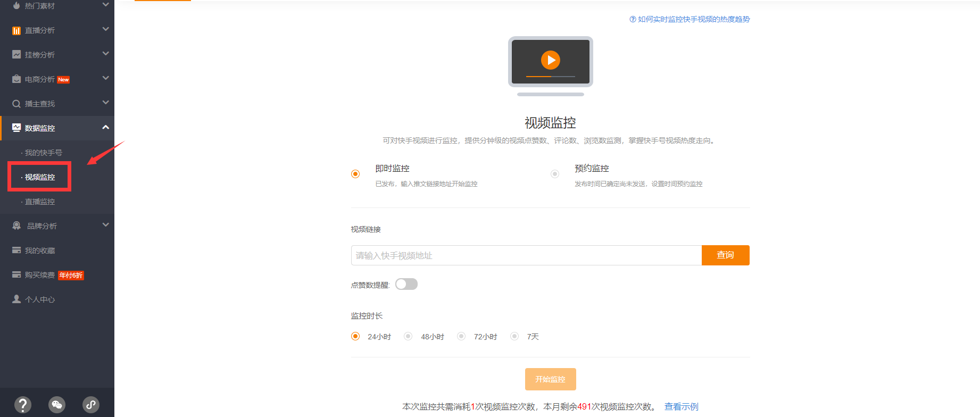Expand the 挂榜分析 menu chevron
The width and height of the screenshot is (980, 417).
(105, 54)
